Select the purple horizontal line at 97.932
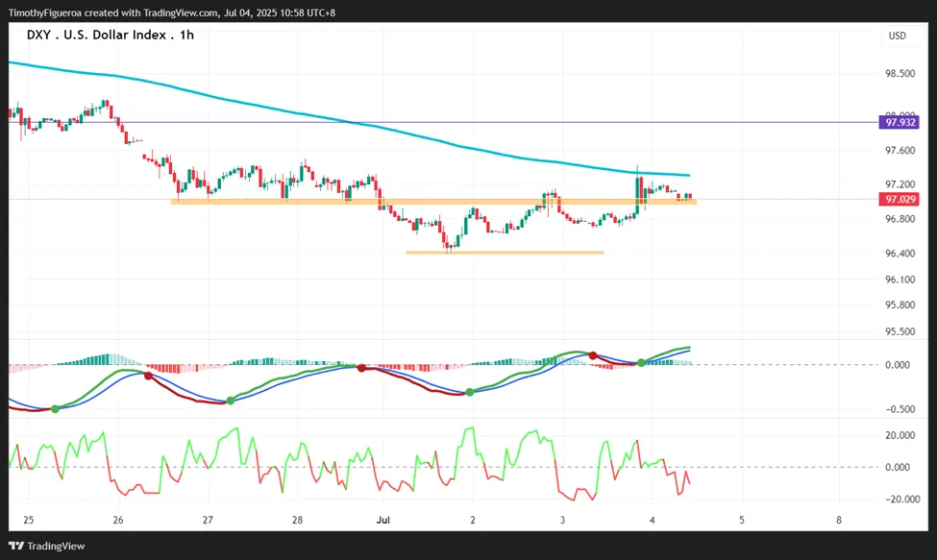This screenshot has height=560, width=937. (443, 122)
